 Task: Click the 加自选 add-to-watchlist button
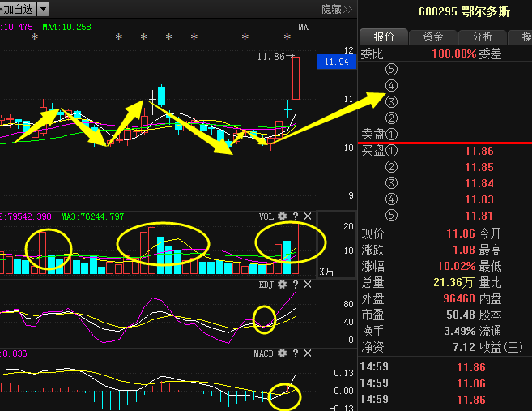tap(18, 9)
